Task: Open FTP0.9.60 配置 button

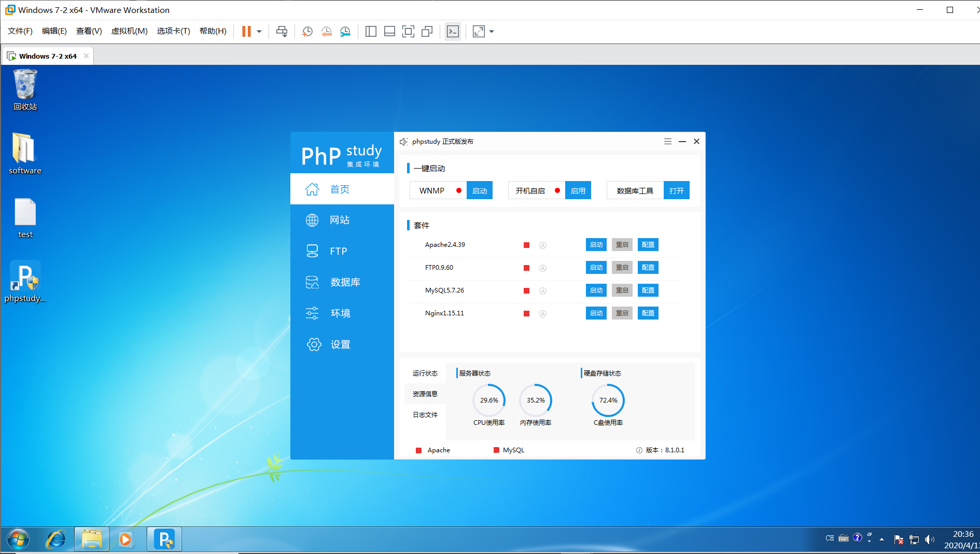Action: click(x=648, y=268)
